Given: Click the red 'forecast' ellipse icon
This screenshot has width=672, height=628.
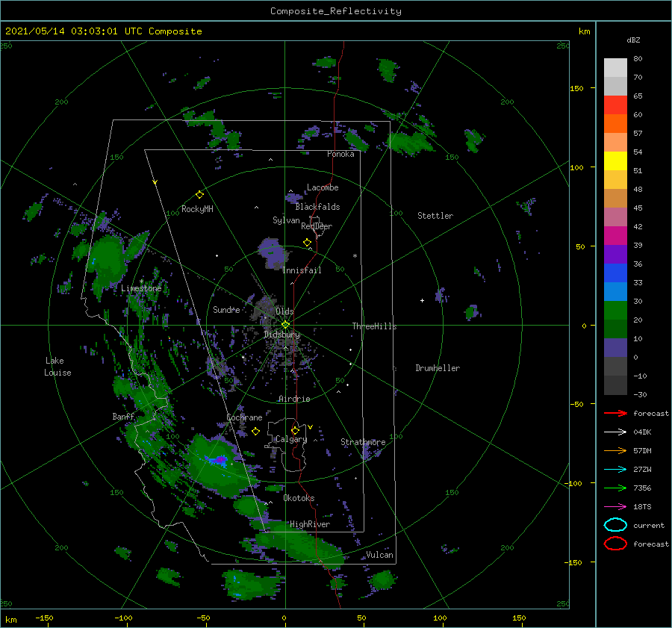Looking at the screenshot, I should pyautogui.click(x=615, y=544).
